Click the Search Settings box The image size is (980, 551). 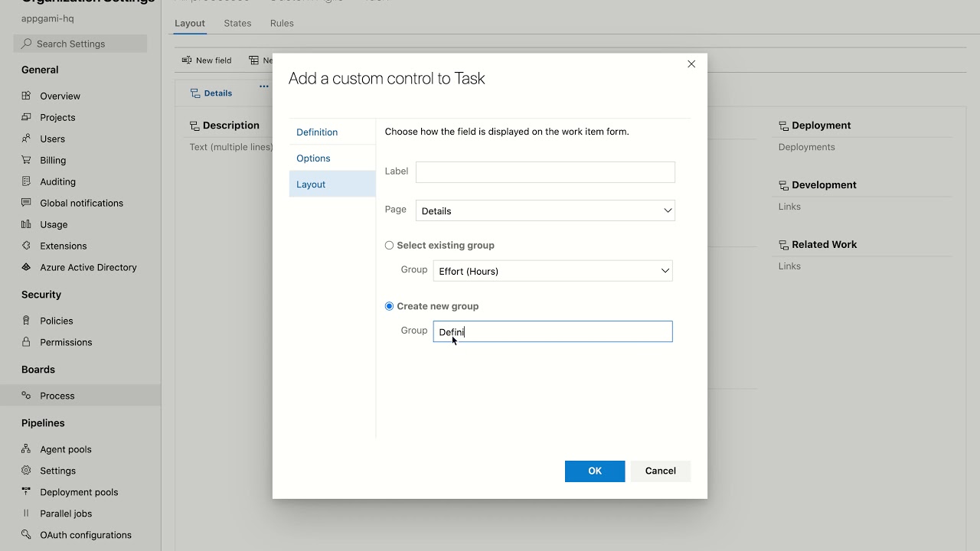80,44
